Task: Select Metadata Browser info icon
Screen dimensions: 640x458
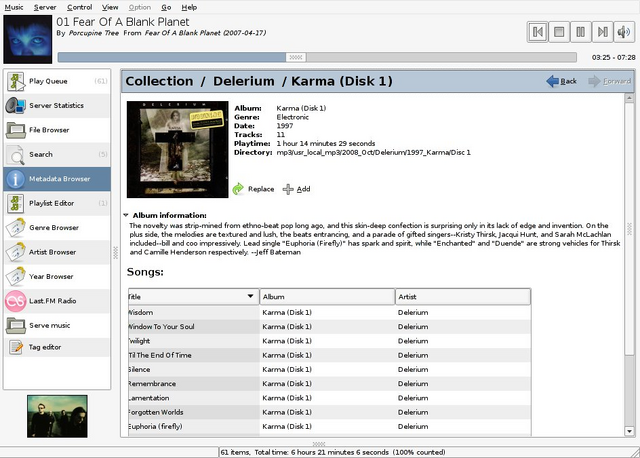Action: [16, 179]
